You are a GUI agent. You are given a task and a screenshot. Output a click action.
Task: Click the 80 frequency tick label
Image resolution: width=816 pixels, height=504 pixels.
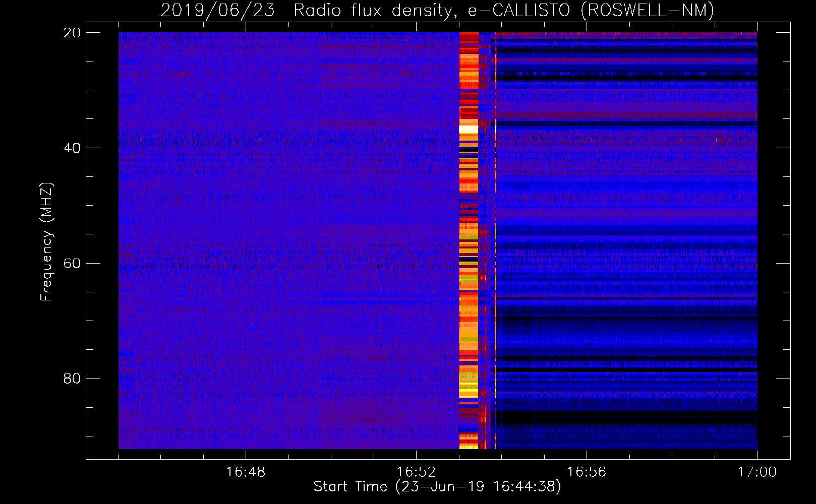pos(72,379)
